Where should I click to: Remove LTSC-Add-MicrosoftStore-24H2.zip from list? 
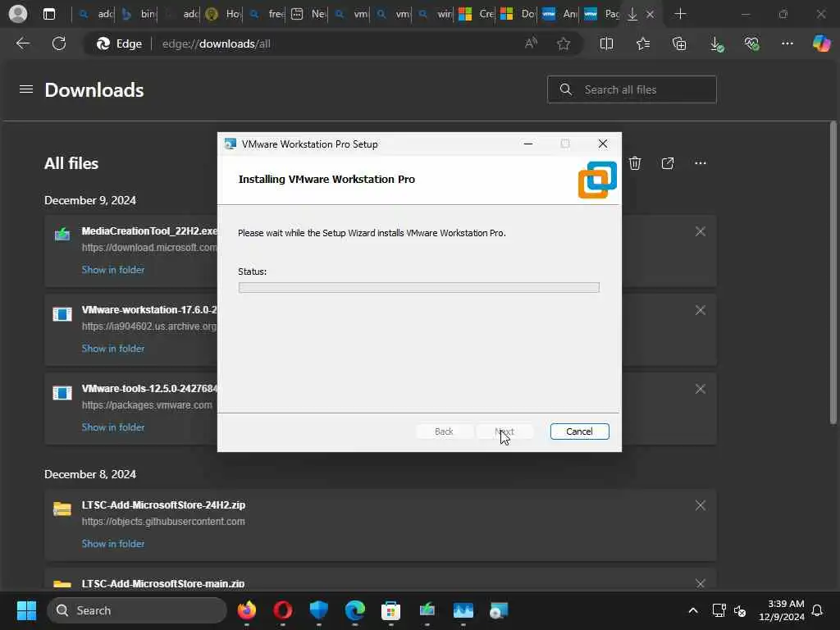[x=701, y=505]
